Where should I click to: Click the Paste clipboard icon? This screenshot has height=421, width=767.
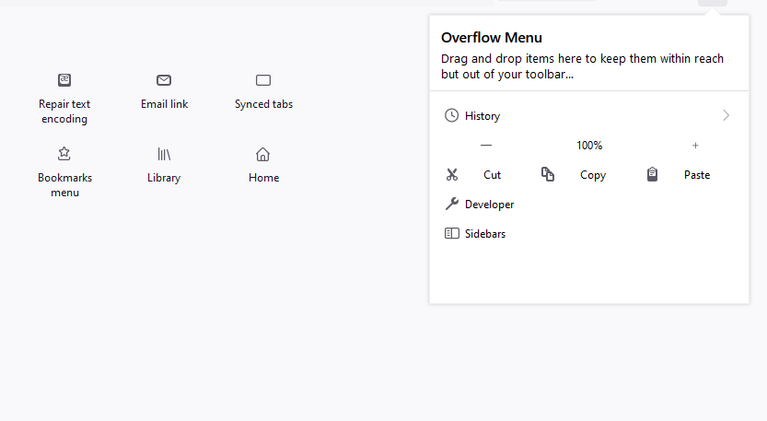pos(652,174)
